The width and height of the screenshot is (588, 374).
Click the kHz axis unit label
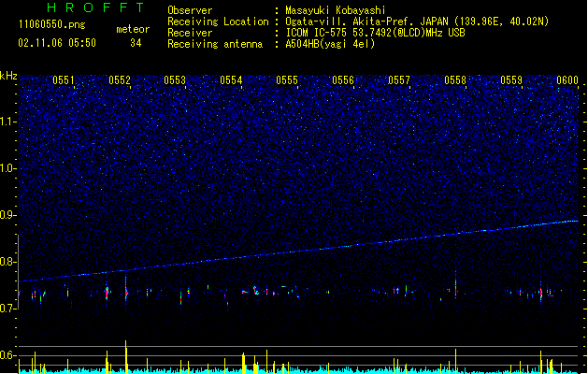coord(8,76)
